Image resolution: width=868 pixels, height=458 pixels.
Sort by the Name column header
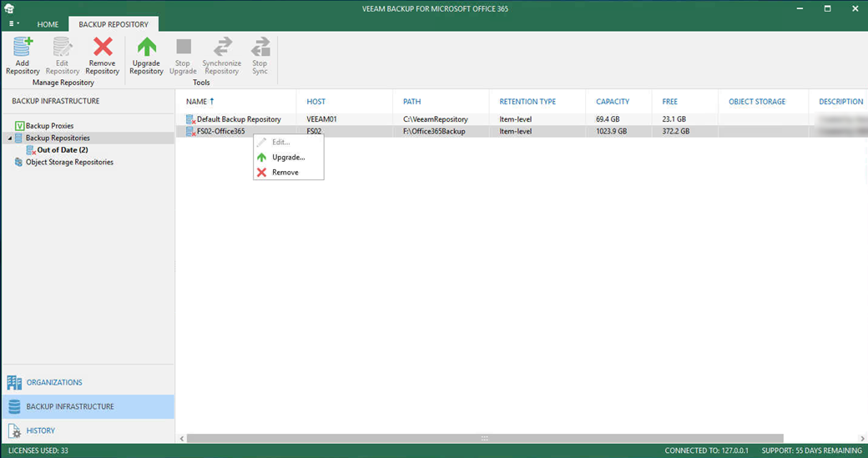click(196, 101)
